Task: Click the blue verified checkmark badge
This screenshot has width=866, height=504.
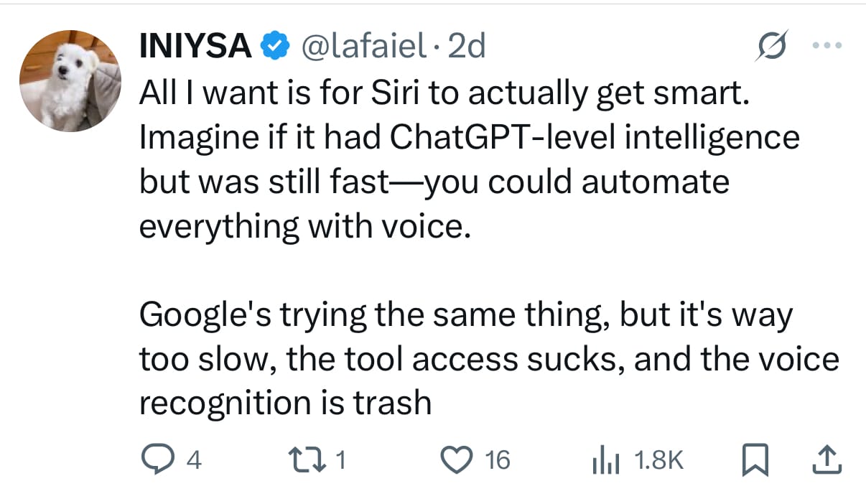Action: pos(274,47)
